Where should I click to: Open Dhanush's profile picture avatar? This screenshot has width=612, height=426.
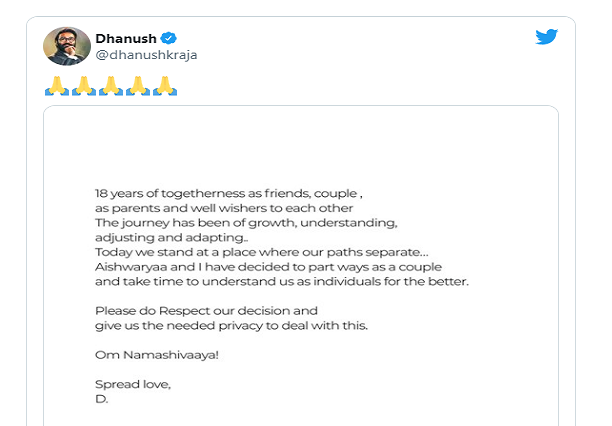click(67, 46)
